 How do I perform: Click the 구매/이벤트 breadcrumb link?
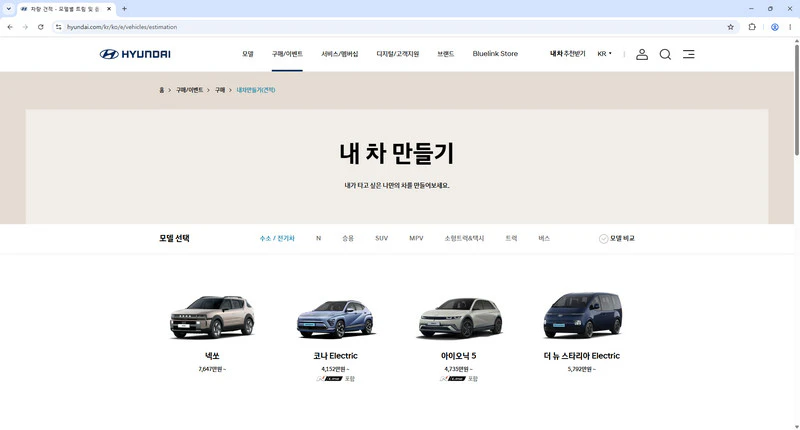(189, 90)
